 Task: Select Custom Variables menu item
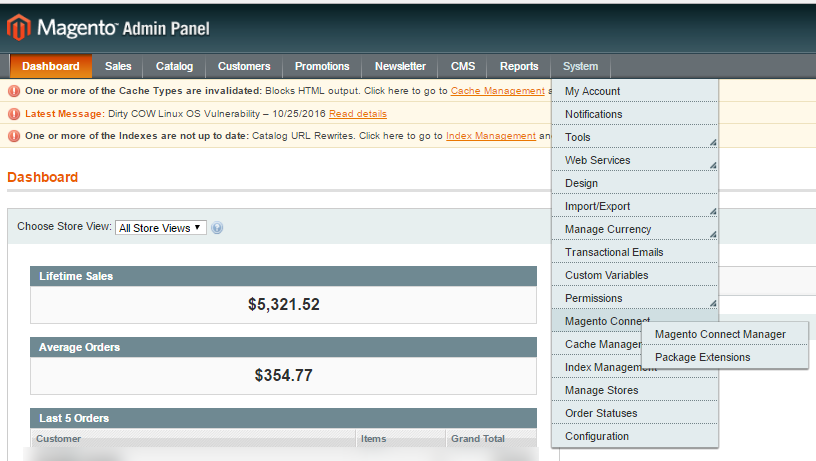(x=635, y=275)
